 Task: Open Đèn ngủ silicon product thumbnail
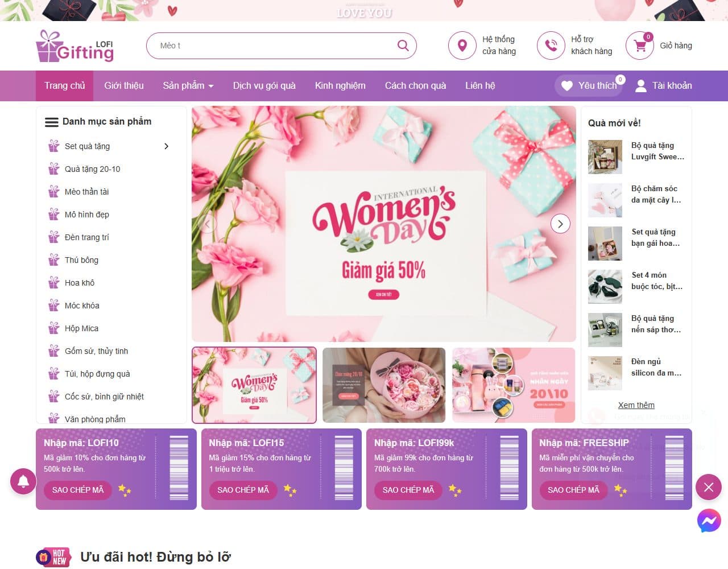(605, 373)
